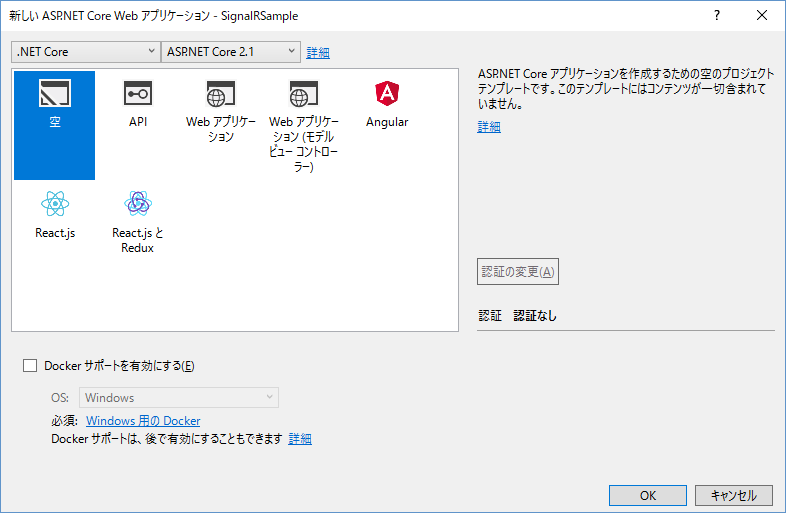Enable the Docker サポート checkbox
Image resolution: width=786 pixels, height=513 pixels.
[30, 366]
